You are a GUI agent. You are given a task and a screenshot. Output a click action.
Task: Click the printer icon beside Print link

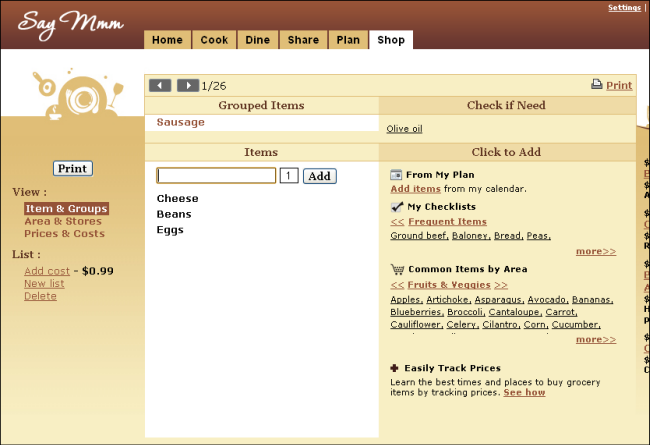click(x=597, y=85)
